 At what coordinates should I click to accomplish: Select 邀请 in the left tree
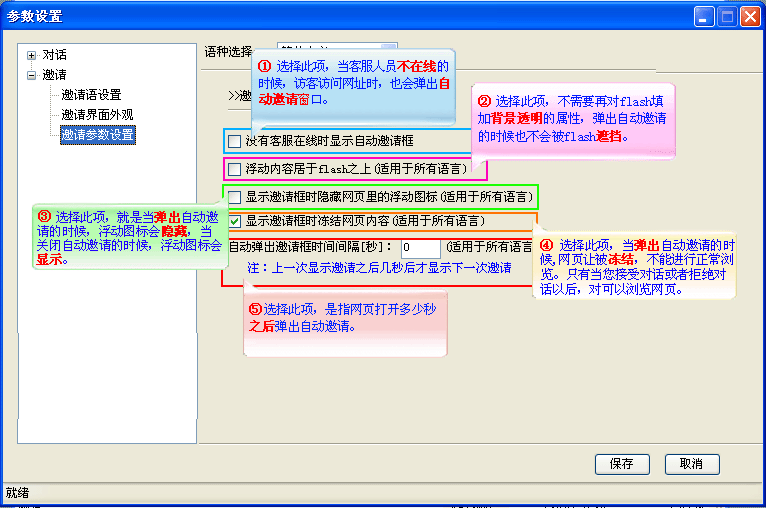click(55, 75)
